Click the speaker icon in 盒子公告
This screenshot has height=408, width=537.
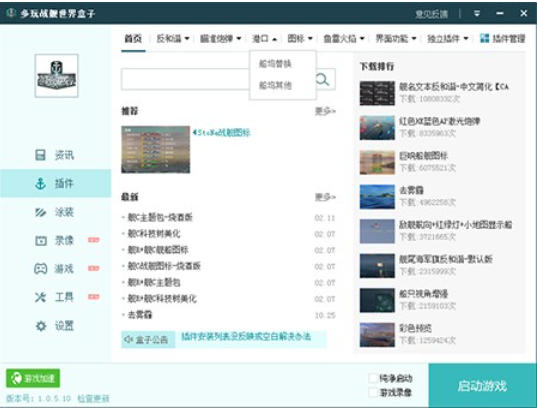pyautogui.click(x=128, y=339)
